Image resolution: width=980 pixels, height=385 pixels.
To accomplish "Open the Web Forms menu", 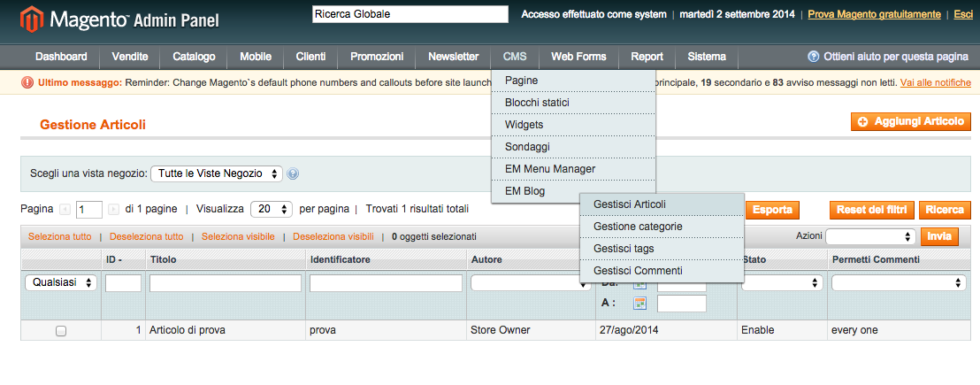I will pos(578,57).
